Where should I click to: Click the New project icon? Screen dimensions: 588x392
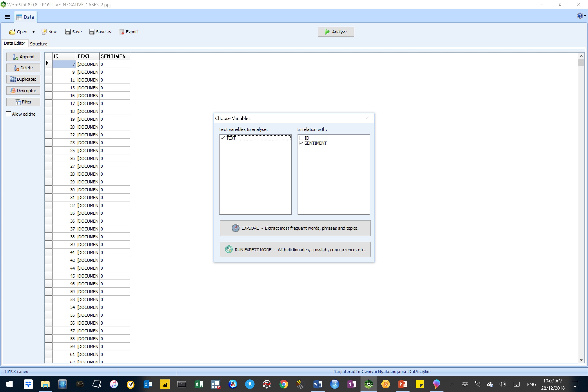coord(44,32)
